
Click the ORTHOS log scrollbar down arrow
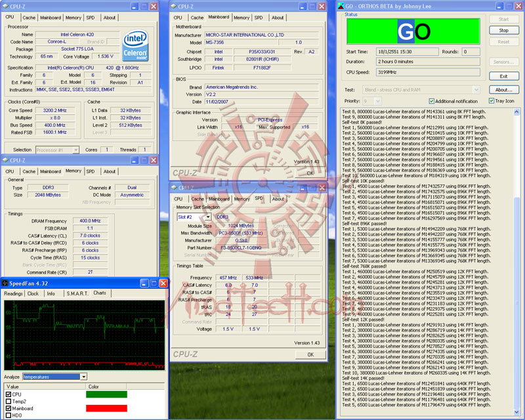coord(516,412)
